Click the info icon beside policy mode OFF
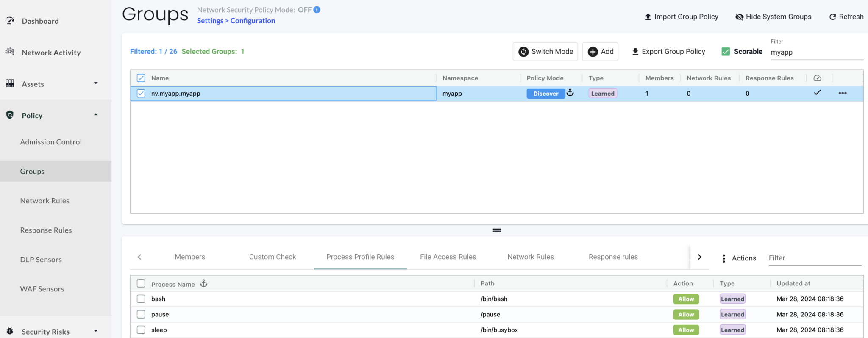868x338 pixels. (317, 10)
